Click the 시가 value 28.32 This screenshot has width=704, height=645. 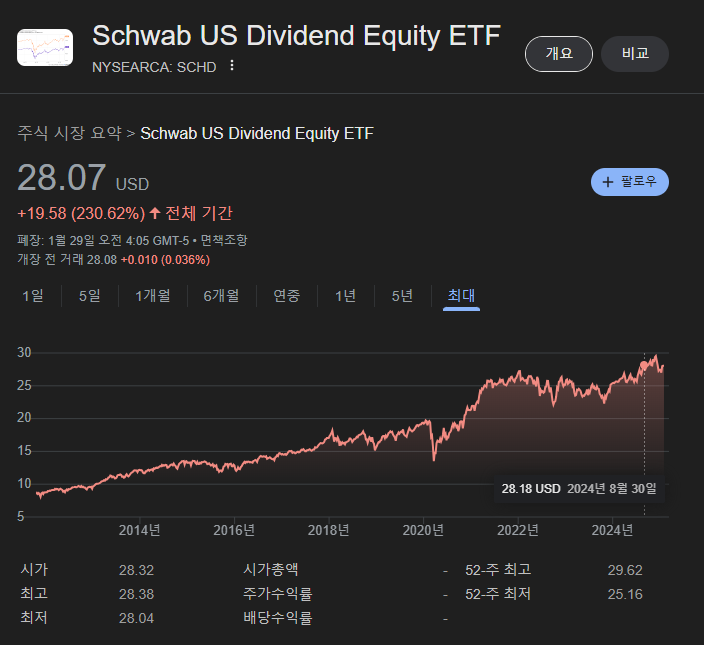(136, 570)
